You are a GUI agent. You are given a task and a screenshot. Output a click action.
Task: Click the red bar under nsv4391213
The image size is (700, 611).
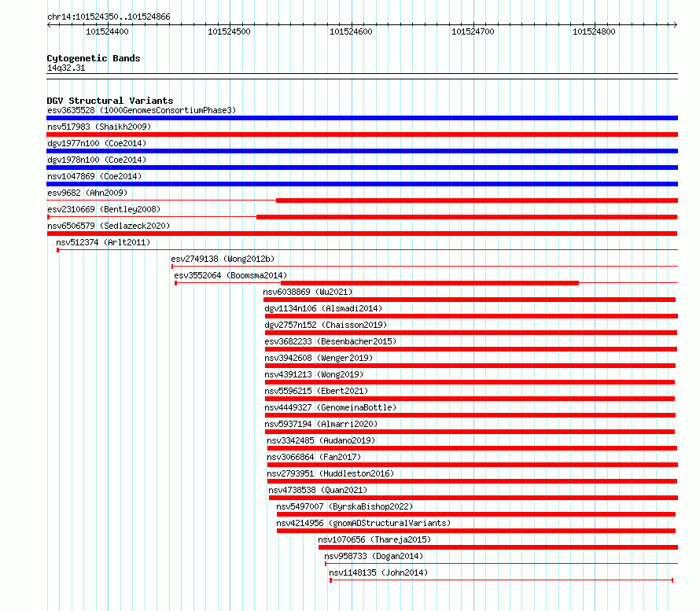click(470, 382)
